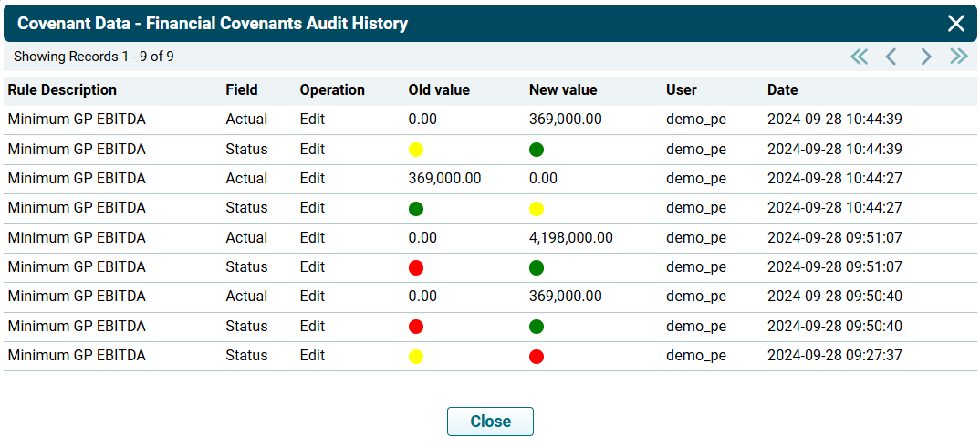The width and height of the screenshot is (980, 448).
Task: Click green new-value status dot at 09:50:40
Action: click(537, 327)
